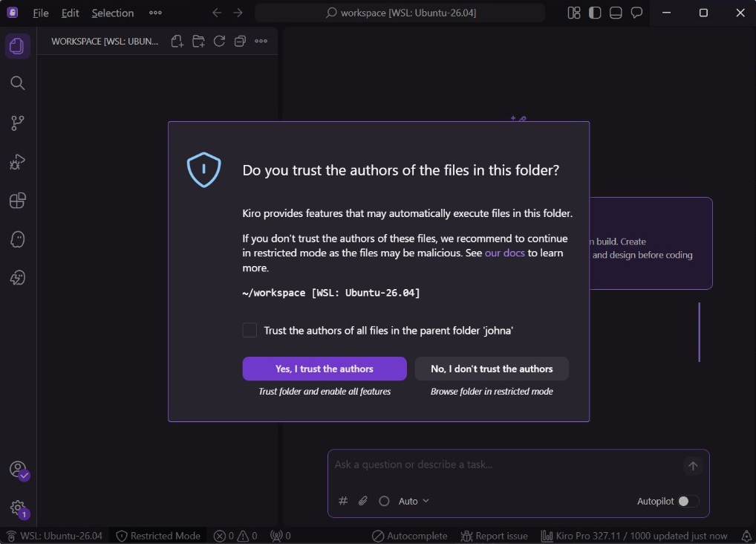Create a new file in Explorer
Screen dimensions: 756x544
coord(177,42)
